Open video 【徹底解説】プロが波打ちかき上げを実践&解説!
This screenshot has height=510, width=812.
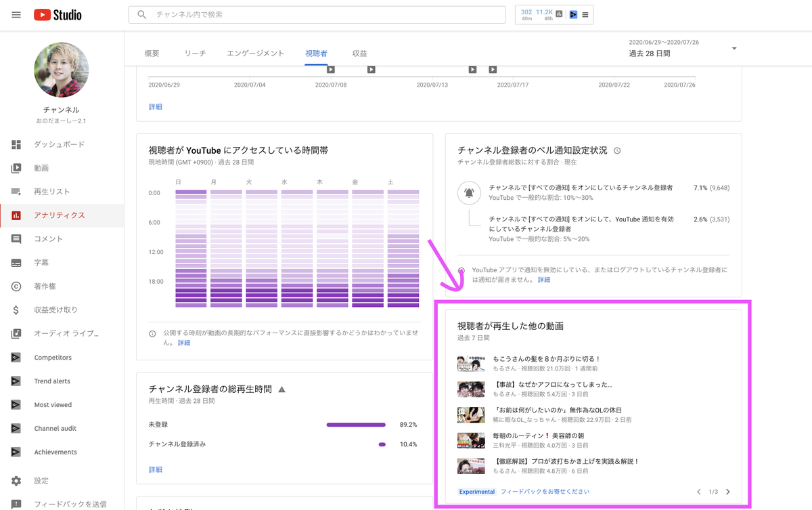coord(566,461)
